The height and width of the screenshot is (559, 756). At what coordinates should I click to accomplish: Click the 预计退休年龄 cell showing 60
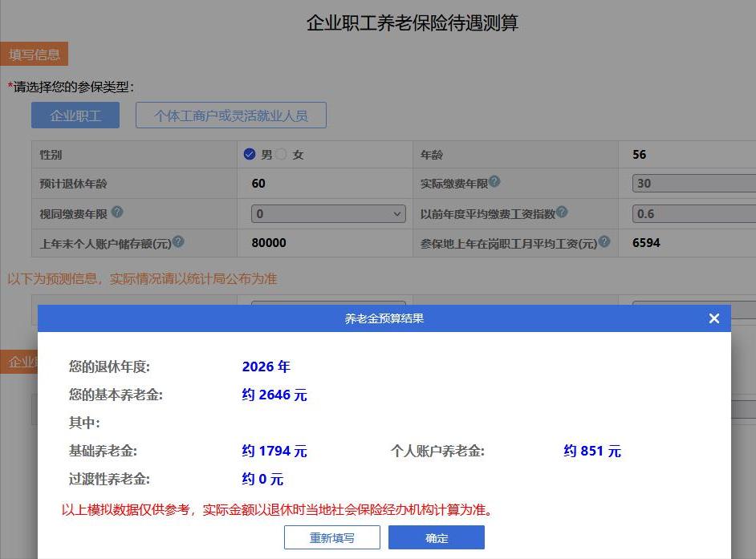coord(259,183)
